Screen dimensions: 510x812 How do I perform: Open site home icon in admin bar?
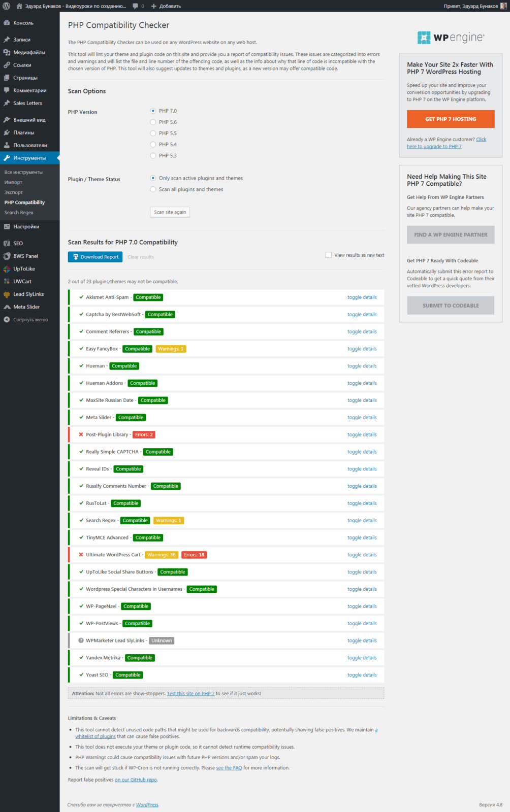tap(19, 6)
